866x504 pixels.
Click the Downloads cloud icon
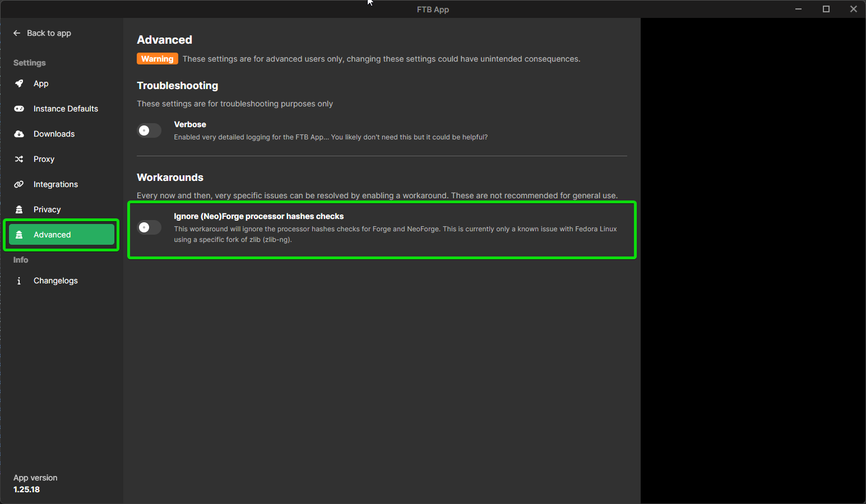[x=19, y=133]
